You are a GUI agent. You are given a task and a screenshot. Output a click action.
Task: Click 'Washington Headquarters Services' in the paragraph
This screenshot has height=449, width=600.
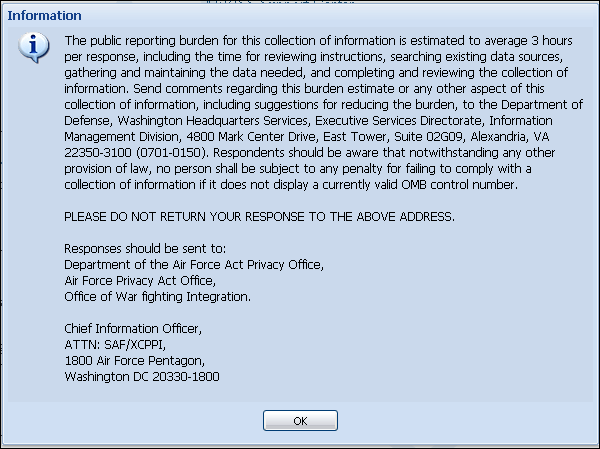212,121
